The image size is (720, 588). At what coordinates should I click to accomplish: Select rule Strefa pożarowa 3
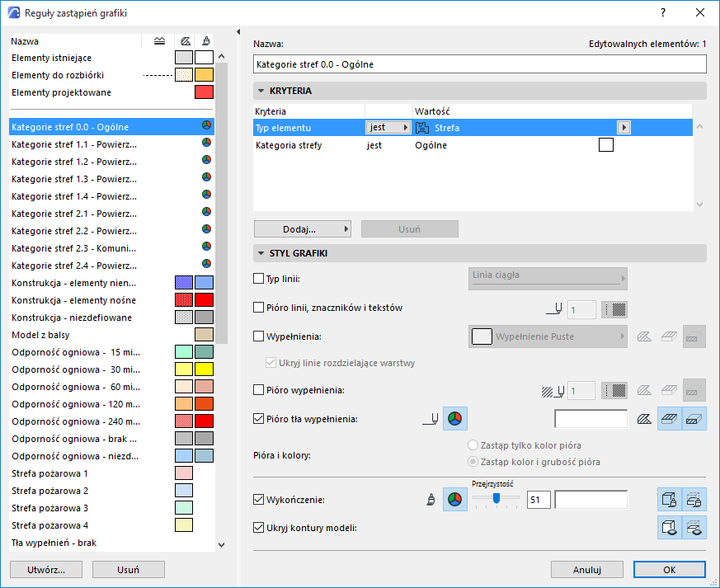click(x=111, y=508)
